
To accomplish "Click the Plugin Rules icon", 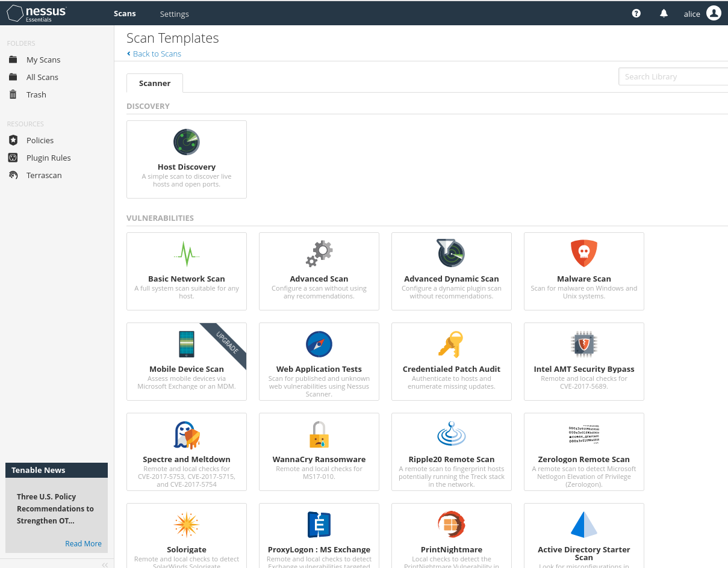I will [13, 158].
